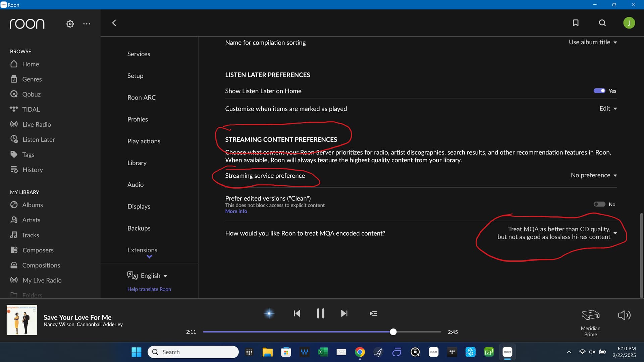
Task: Click the now playing album cover
Action: (22, 320)
